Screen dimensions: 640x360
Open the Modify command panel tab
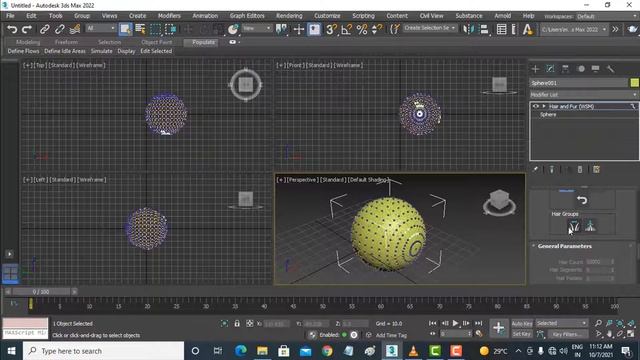[550, 69]
